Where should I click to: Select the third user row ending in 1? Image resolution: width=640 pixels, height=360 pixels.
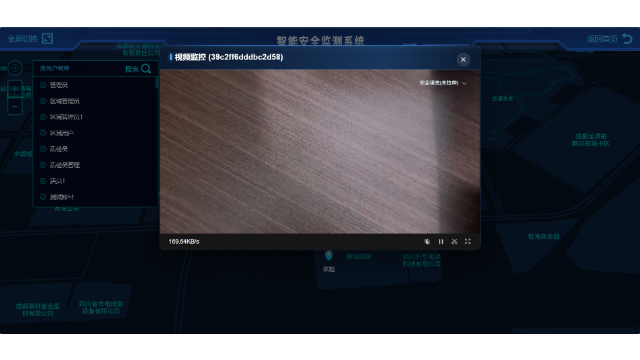pos(96,117)
